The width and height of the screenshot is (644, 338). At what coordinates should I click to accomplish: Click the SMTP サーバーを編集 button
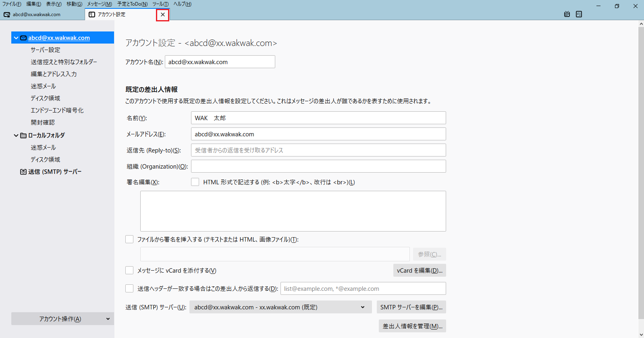point(411,307)
